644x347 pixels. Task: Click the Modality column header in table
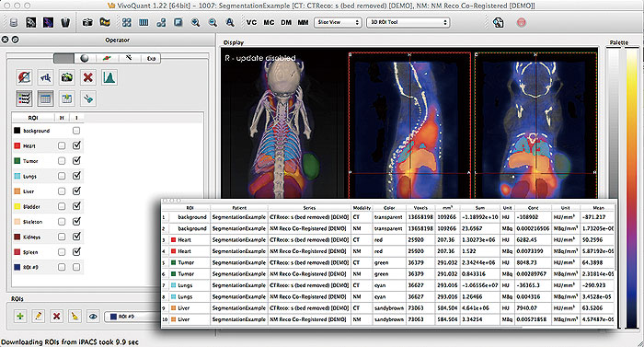(x=362, y=208)
